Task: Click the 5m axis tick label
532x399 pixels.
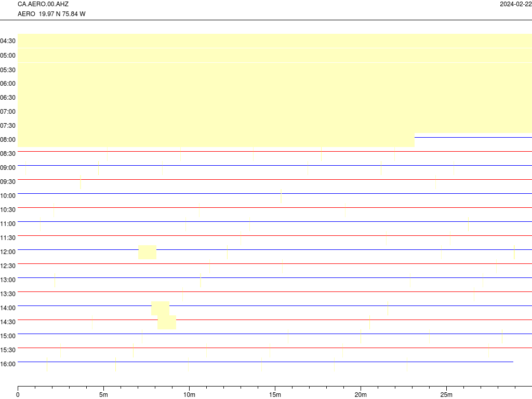Action: click(103, 395)
